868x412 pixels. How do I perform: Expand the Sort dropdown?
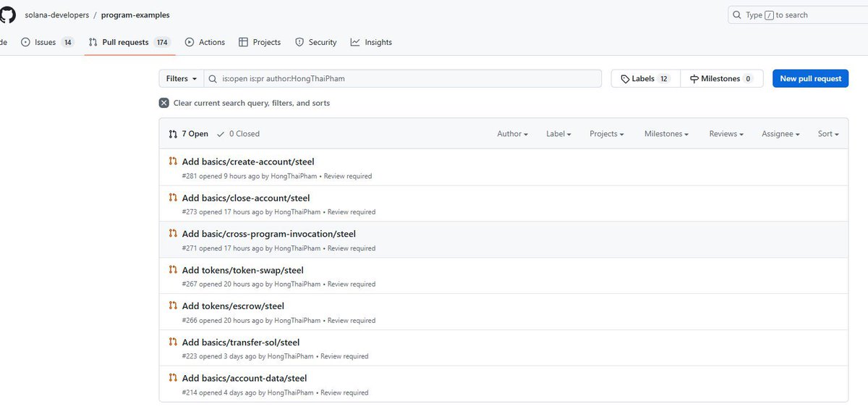(x=828, y=134)
